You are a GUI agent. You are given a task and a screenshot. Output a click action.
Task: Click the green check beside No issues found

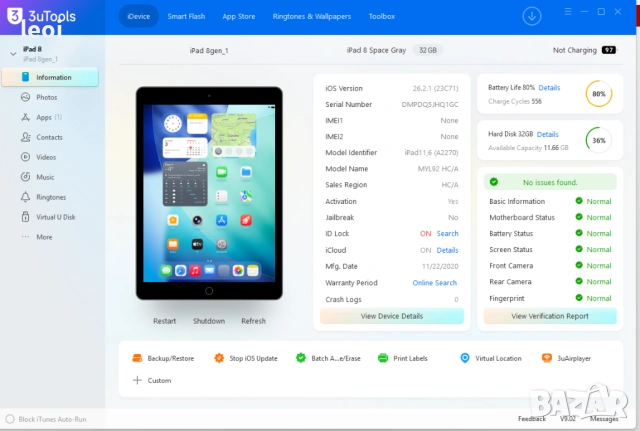(x=493, y=182)
